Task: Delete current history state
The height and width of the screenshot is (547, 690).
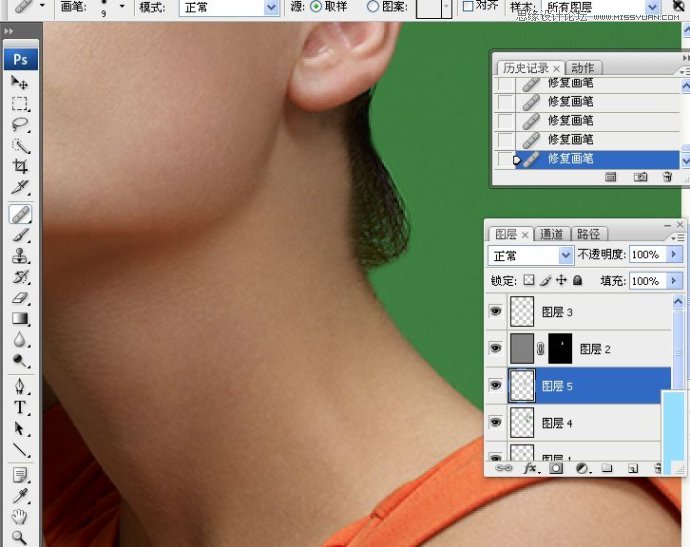Action: click(668, 177)
